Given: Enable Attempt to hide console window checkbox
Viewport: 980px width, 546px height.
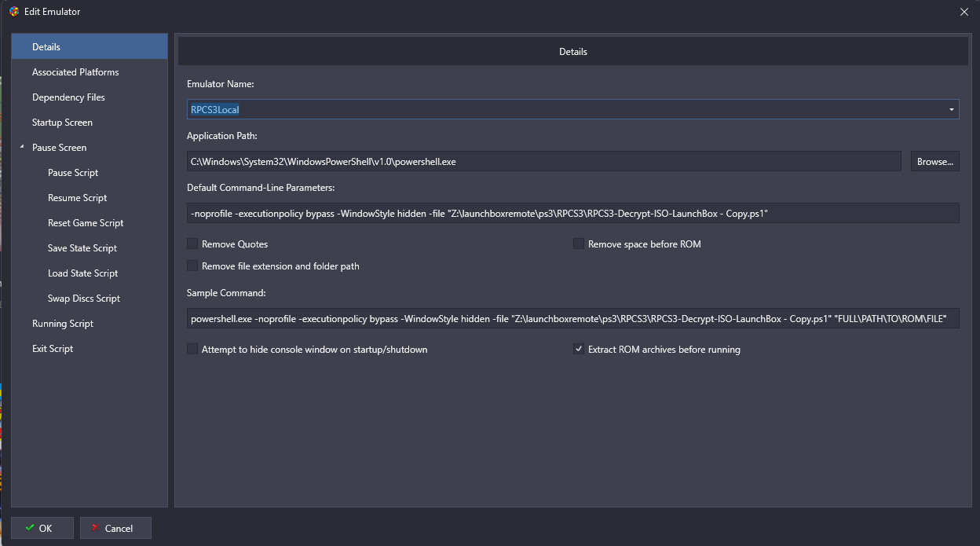Looking at the screenshot, I should 192,350.
